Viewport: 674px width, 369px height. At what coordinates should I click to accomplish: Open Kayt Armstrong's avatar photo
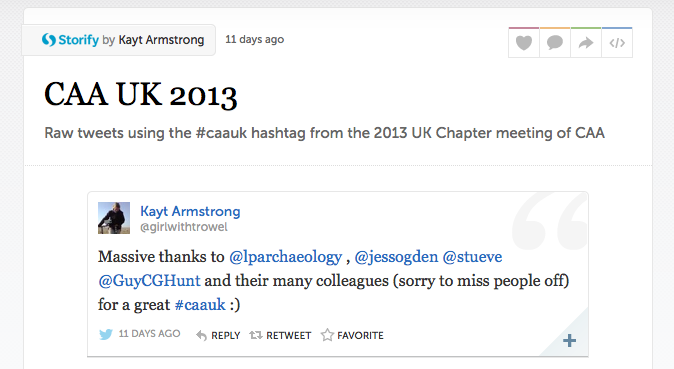[114, 218]
